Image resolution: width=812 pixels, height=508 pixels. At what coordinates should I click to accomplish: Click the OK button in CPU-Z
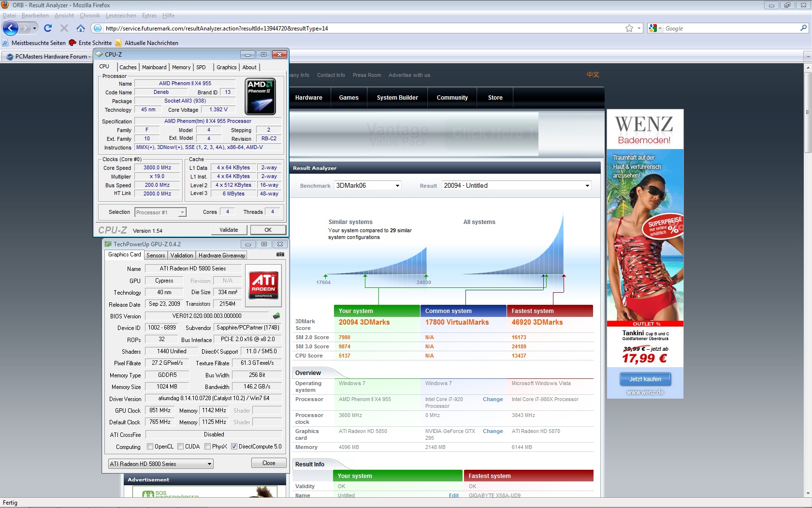coord(268,230)
